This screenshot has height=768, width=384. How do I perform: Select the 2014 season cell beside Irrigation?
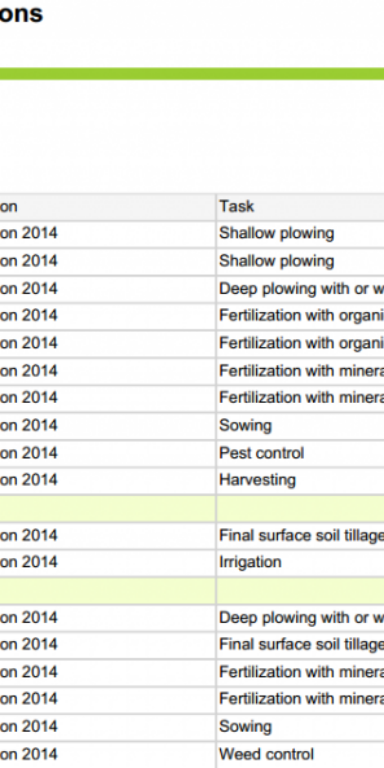[107, 563]
